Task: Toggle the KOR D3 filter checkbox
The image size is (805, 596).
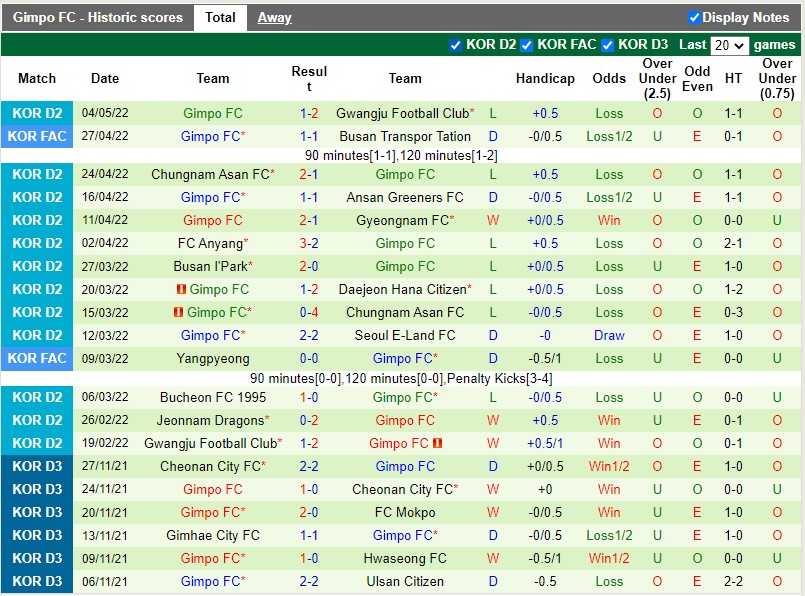Action: click(607, 45)
